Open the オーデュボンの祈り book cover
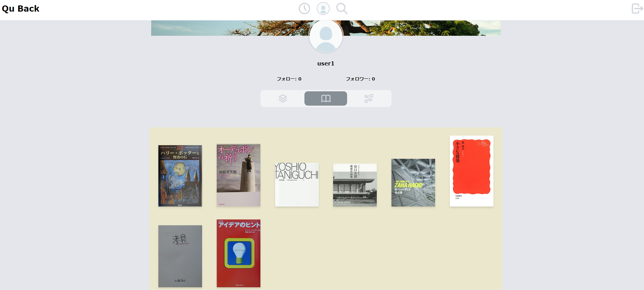 238,175
